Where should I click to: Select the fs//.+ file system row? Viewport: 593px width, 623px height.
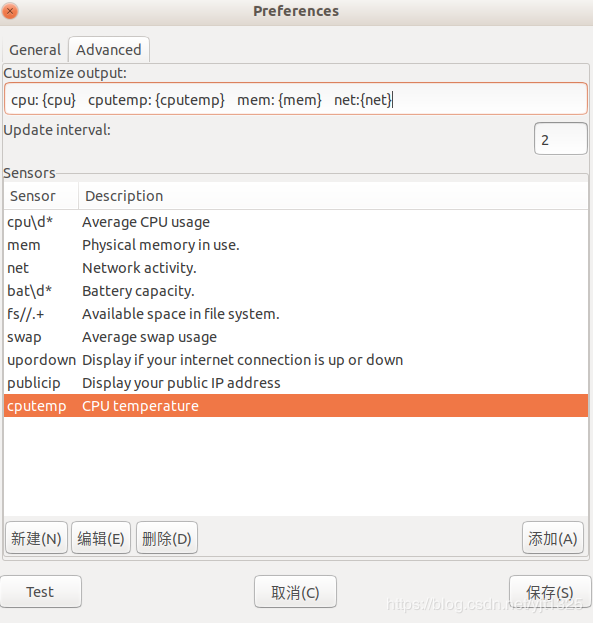coord(296,314)
